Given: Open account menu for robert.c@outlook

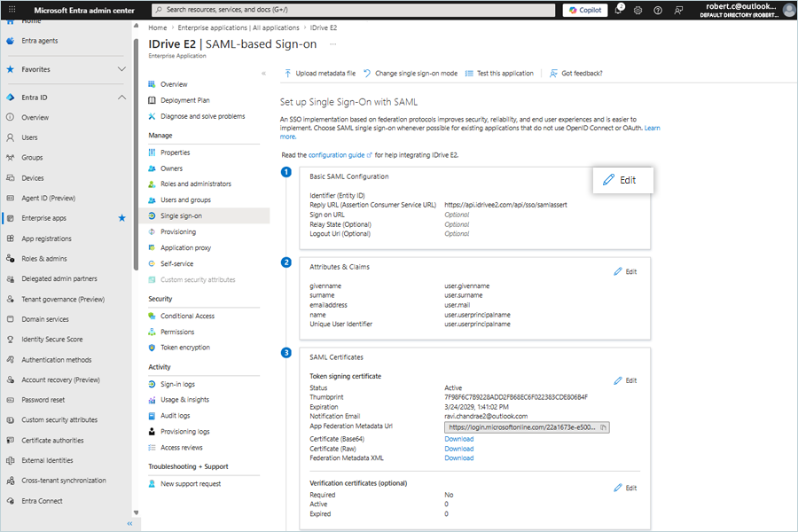Looking at the screenshot, I should click(746, 10).
